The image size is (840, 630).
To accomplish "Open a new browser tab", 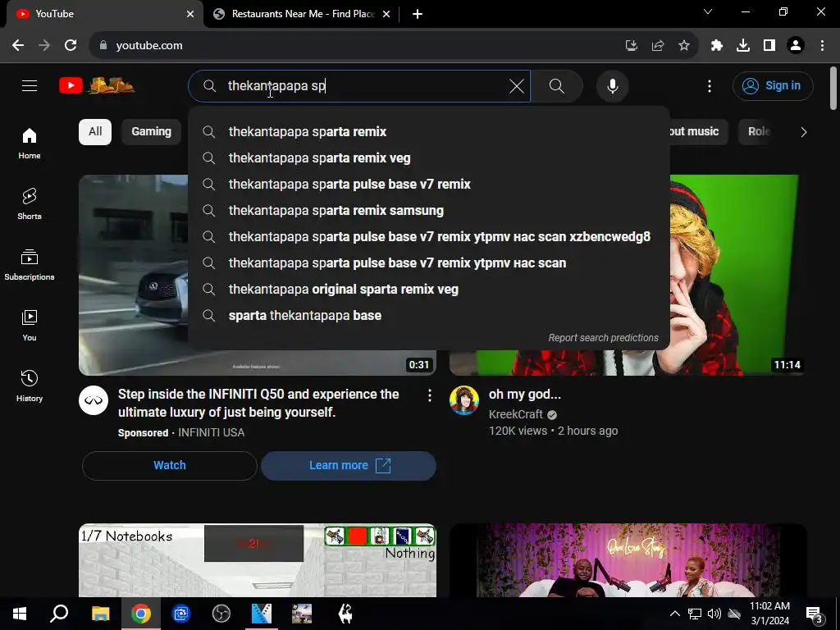I will (418, 14).
